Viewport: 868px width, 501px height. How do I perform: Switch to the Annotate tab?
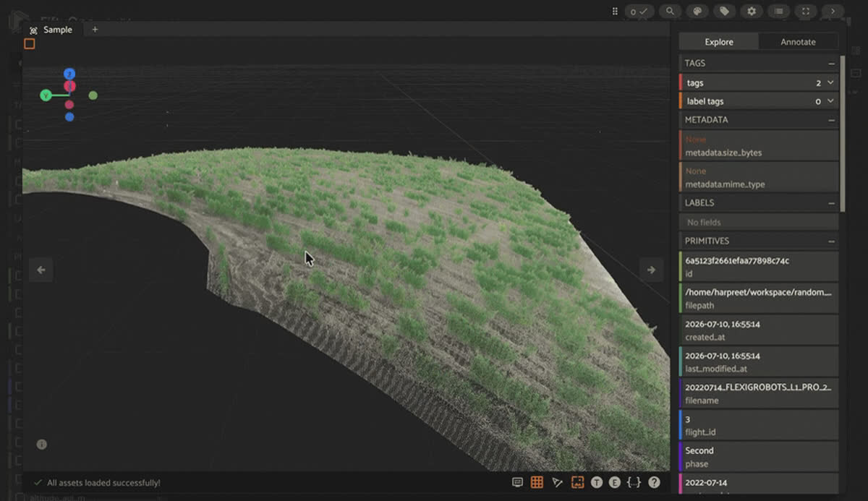(799, 42)
